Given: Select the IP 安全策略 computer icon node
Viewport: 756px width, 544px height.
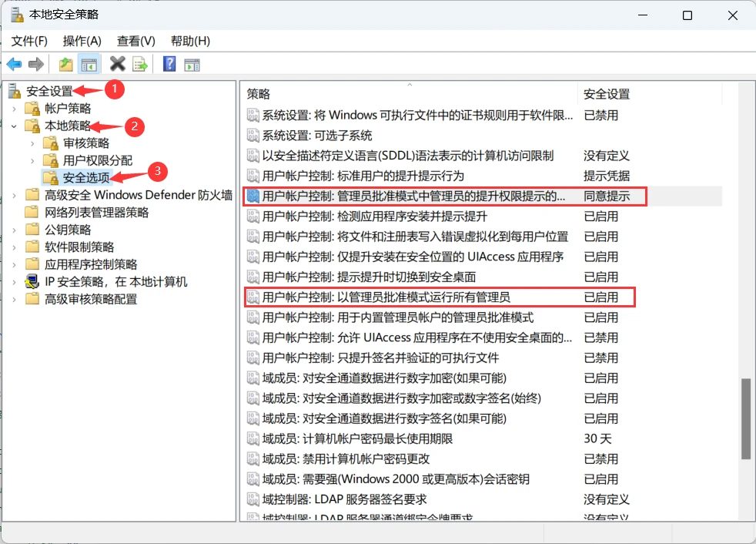Looking at the screenshot, I should tap(32, 282).
